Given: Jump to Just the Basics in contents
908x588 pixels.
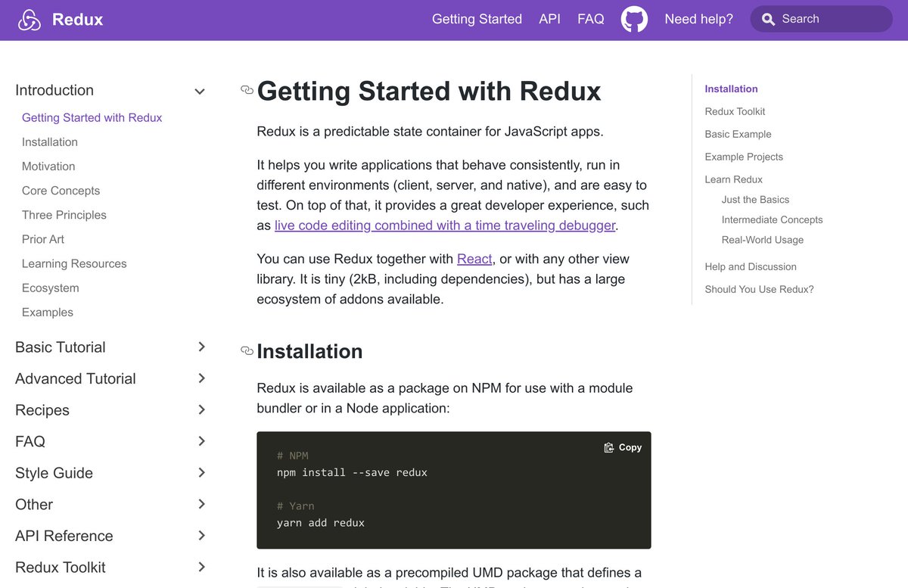Looking at the screenshot, I should tap(755, 200).
